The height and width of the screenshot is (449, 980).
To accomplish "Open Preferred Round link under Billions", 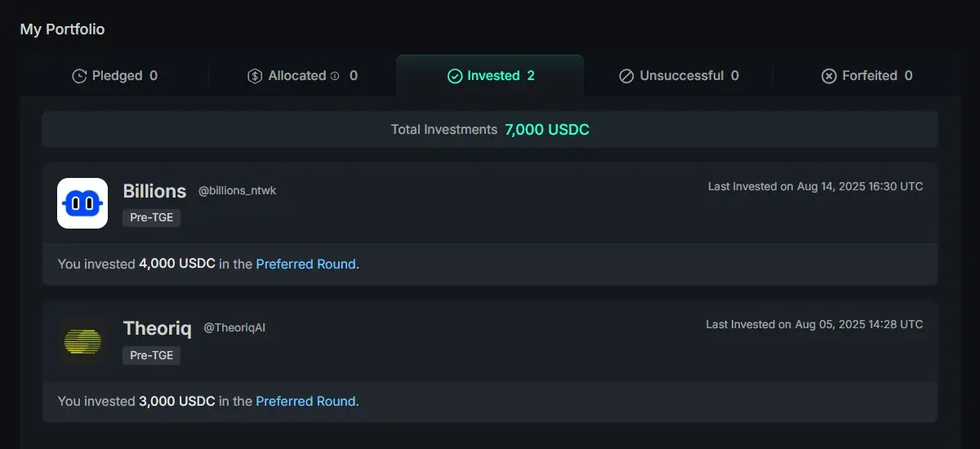I will [306, 265].
